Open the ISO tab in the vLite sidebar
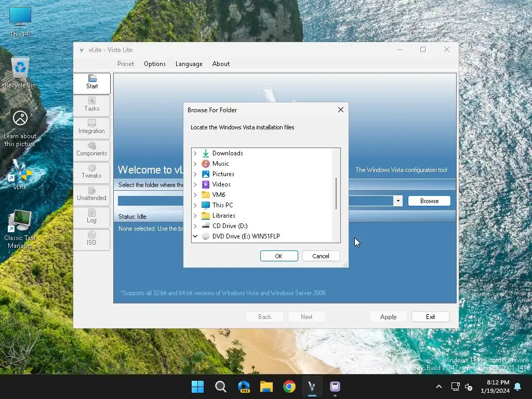The image size is (532, 399). 91,239
